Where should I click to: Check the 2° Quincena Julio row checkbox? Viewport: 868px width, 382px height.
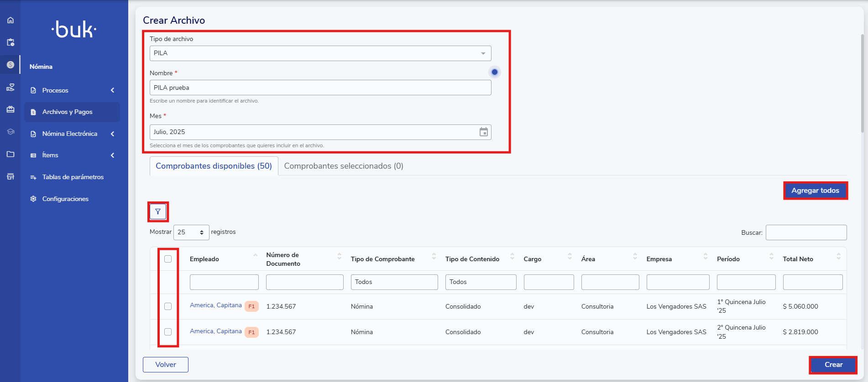168,332
